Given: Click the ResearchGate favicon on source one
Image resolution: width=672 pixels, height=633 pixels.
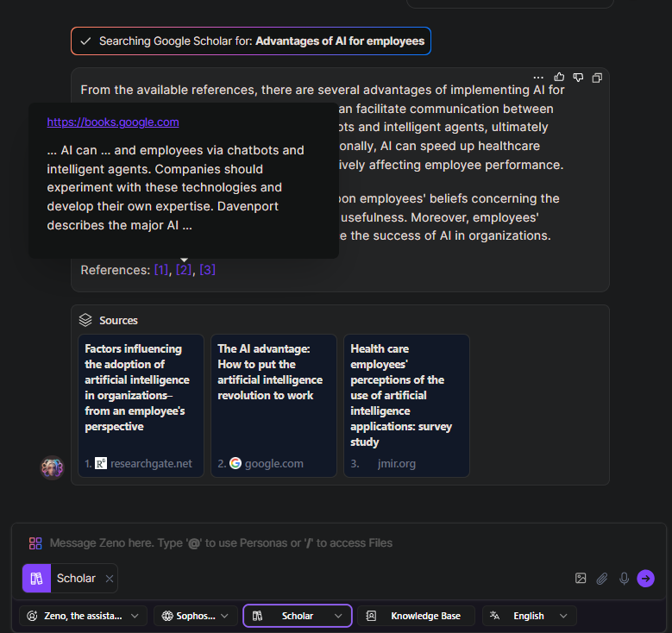Looking at the screenshot, I should pyautogui.click(x=101, y=463).
